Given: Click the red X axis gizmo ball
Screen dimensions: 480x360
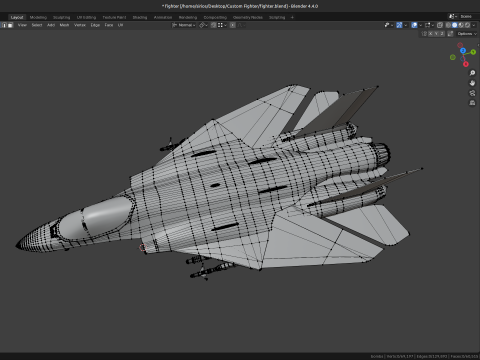Looking at the screenshot, I should [x=466, y=64].
